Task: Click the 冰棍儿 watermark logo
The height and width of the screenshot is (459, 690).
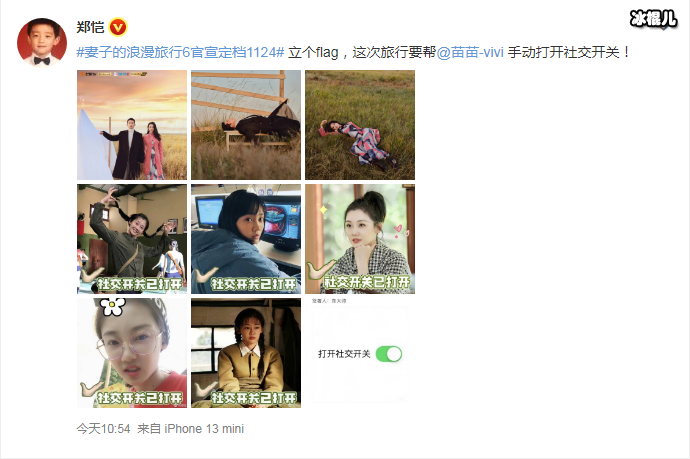Action: pyautogui.click(x=653, y=19)
